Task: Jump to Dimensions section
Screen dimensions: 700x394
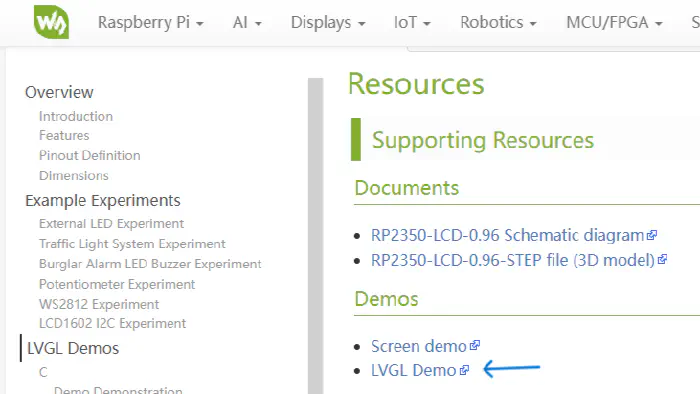Action: 74,175
